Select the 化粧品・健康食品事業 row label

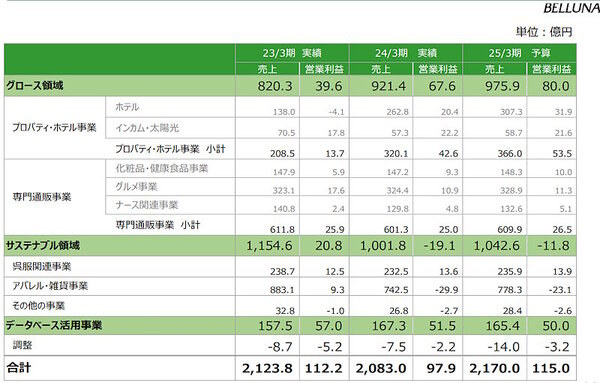tap(161, 168)
